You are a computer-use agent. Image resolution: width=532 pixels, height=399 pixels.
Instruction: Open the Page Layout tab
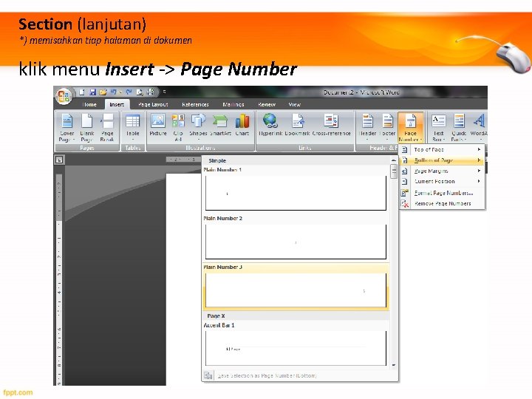tap(153, 104)
